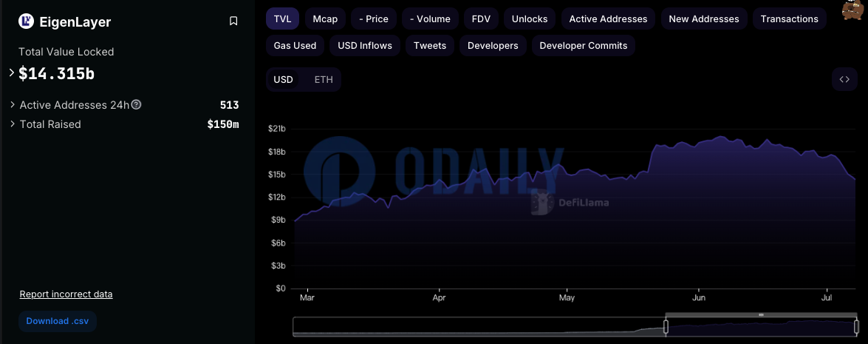Click the Apr label on the x-axis
The height and width of the screenshot is (344, 868).
pos(439,298)
